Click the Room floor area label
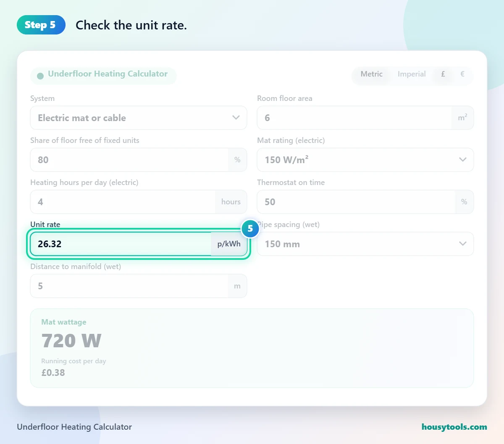The image size is (504, 444). click(x=285, y=98)
